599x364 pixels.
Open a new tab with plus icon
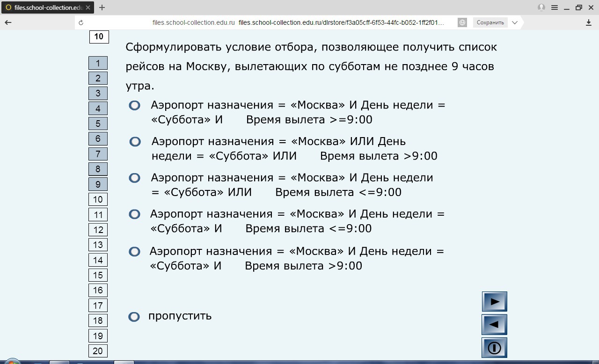click(x=102, y=7)
